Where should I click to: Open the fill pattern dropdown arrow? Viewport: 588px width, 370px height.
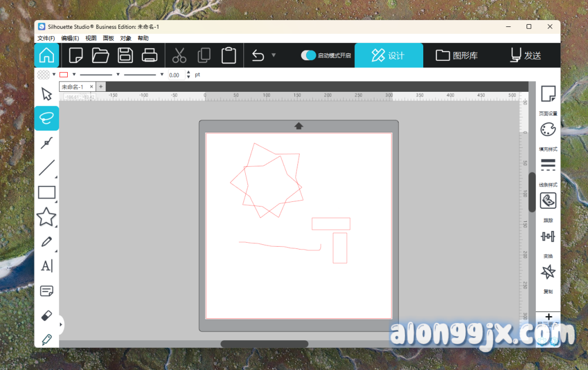tap(54, 75)
